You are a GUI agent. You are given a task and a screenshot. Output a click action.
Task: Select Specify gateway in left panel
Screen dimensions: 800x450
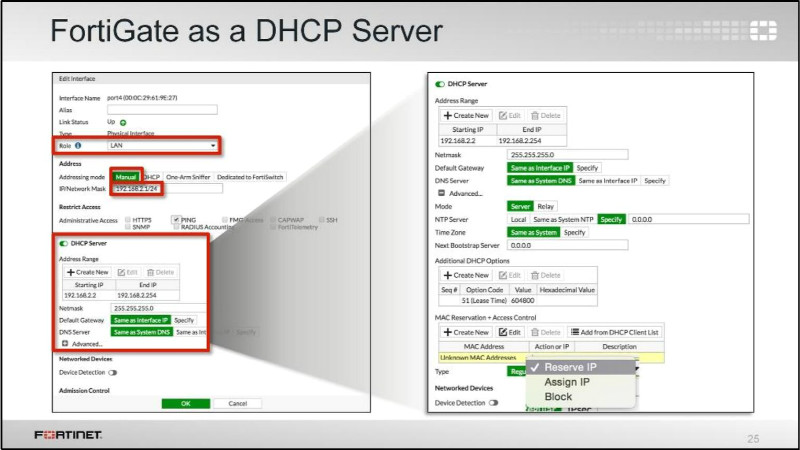coord(184,320)
